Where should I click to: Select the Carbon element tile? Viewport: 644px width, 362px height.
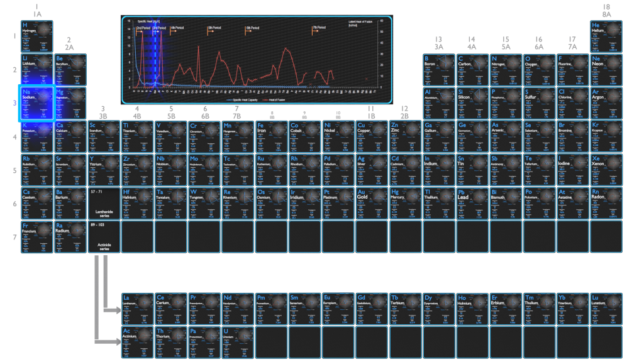[472, 70]
